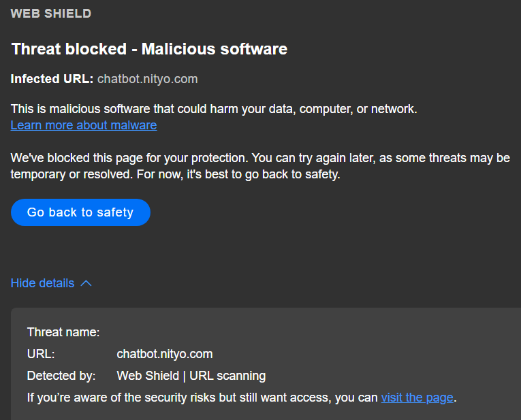
Task: Click the WEB SHIELD header label
Action: pyautogui.click(x=51, y=14)
